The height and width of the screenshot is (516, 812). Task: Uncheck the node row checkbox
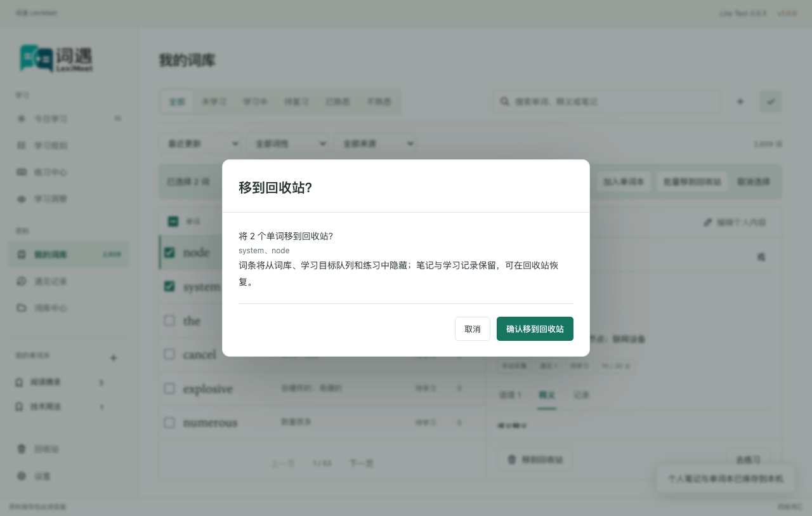tap(169, 253)
